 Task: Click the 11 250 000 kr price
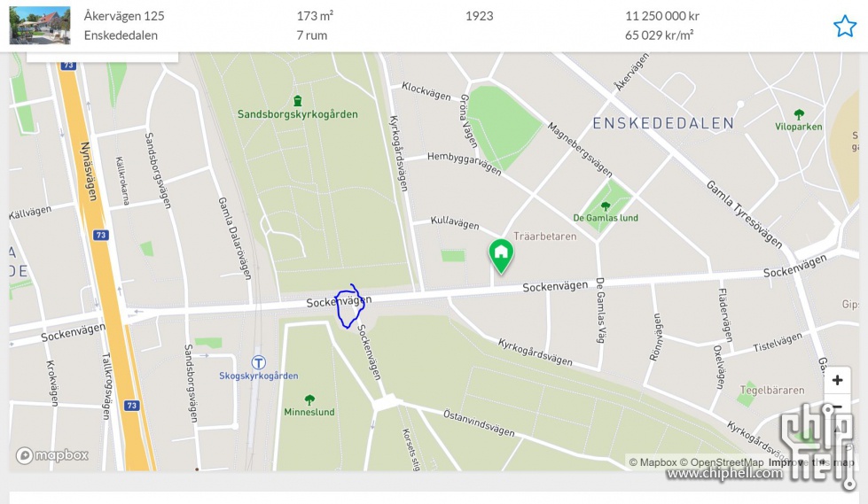tap(662, 16)
